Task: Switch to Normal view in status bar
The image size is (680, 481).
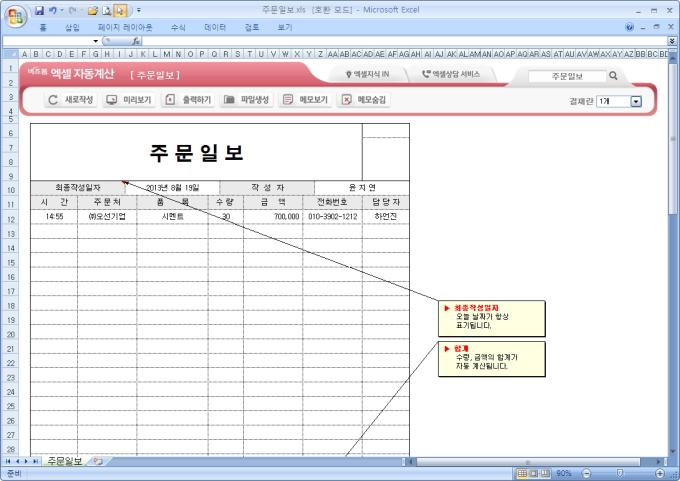Action: [520, 472]
